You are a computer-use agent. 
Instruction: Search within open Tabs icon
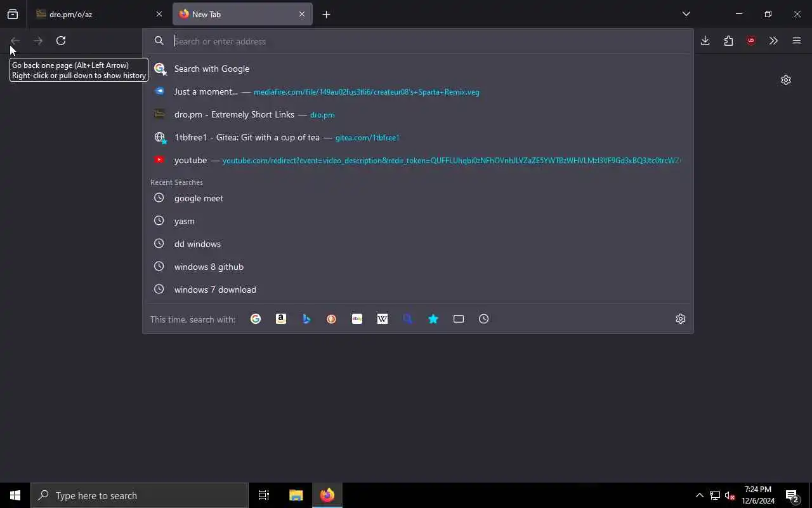[x=459, y=319]
